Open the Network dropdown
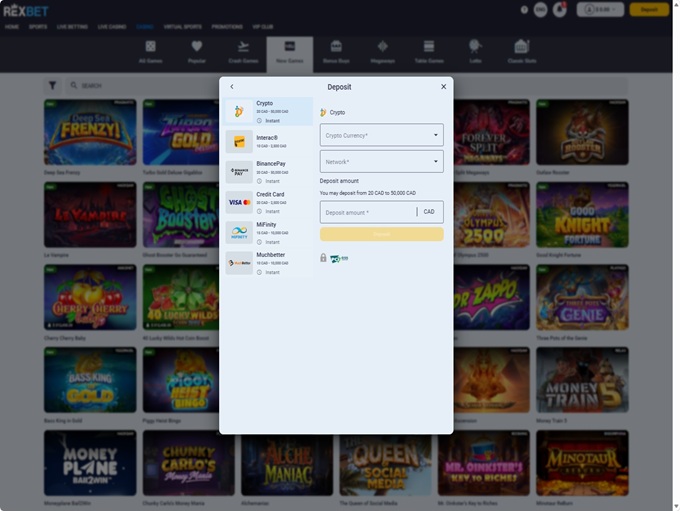This screenshot has width=680, height=511. click(x=382, y=161)
